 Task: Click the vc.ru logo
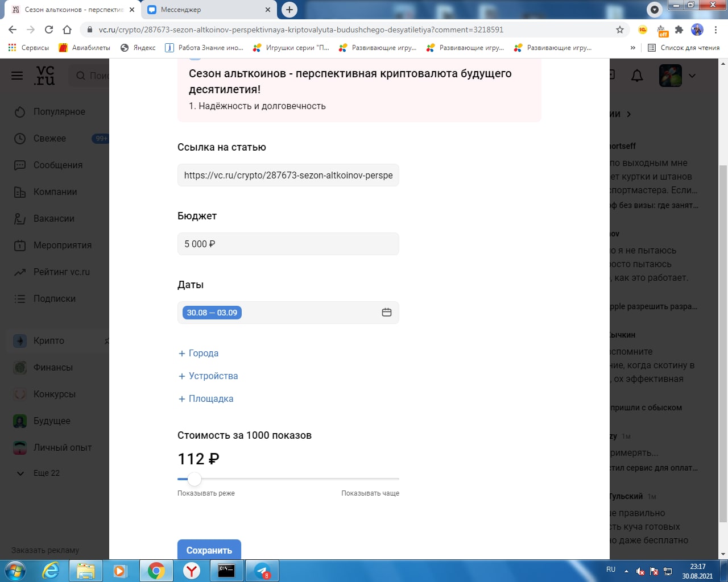pyautogui.click(x=45, y=76)
